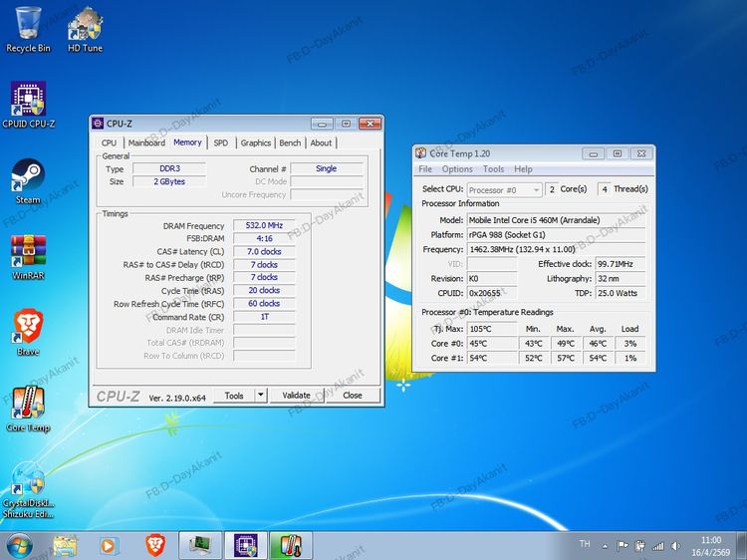Switch to the circuit-board monitor app in the taskbar
The height and width of the screenshot is (560, 747).
[x=200, y=546]
